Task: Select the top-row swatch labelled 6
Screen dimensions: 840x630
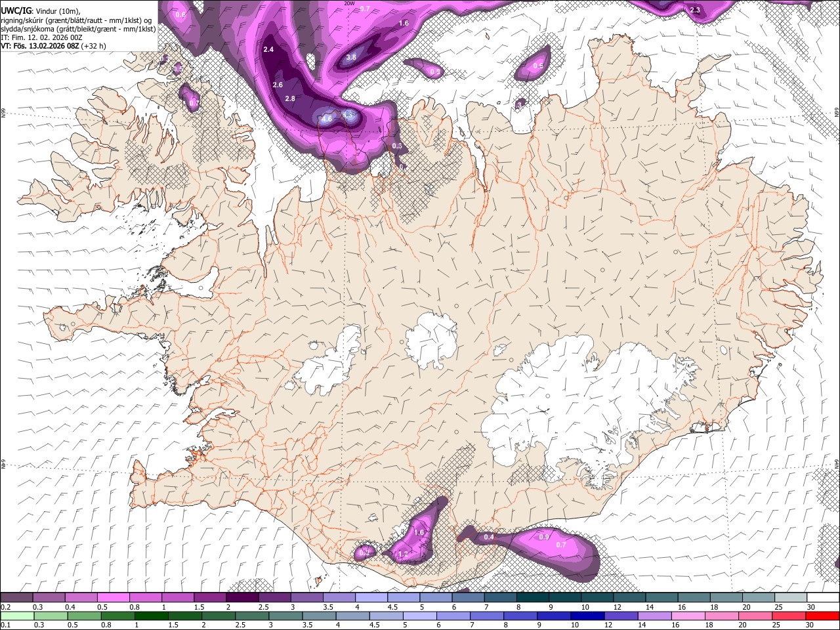Action: pos(468,598)
